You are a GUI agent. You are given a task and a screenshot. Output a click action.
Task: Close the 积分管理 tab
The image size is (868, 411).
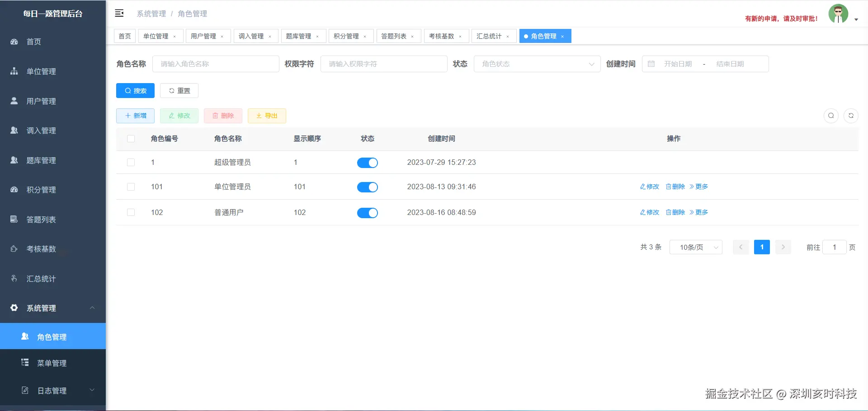pos(365,37)
